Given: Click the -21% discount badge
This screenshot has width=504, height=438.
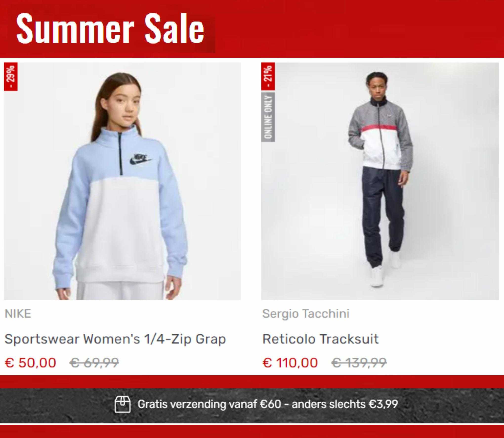Looking at the screenshot, I should pos(268,77).
